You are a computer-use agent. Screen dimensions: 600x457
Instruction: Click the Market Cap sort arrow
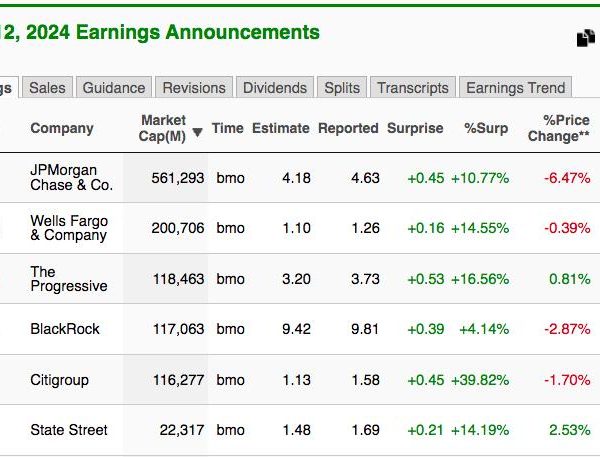[x=197, y=132]
